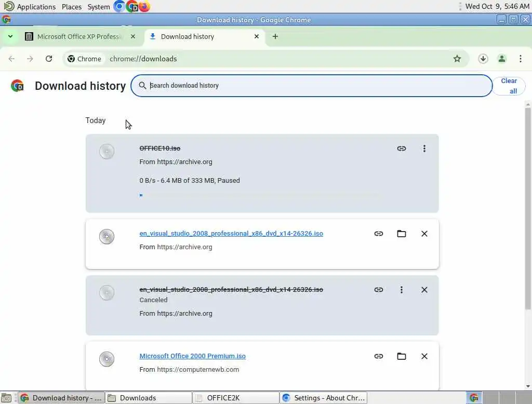The width and height of the screenshot is (532, 404).
Task: Show Microsoft Office 2000 Premium.iso in folder
Action: [402, 356]
